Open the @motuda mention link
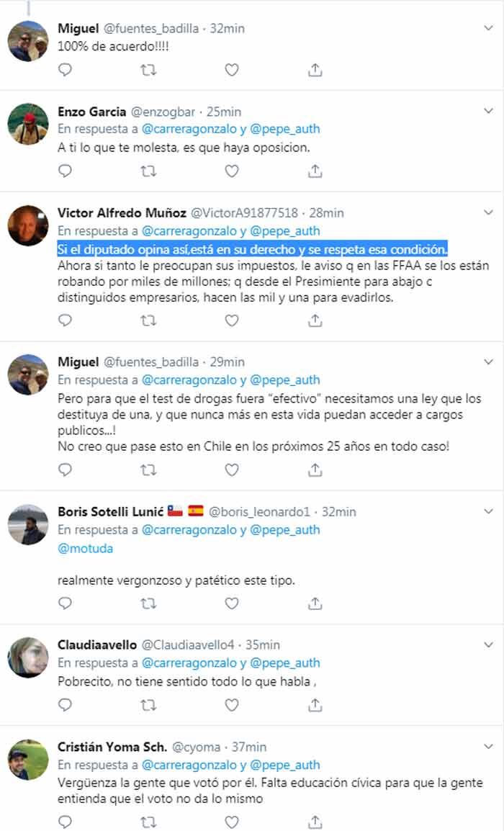 [85, 548]
